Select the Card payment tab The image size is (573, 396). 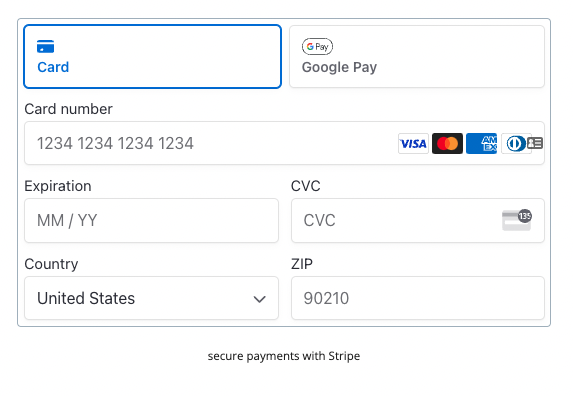pyautogui.click(x=152, y=57)
